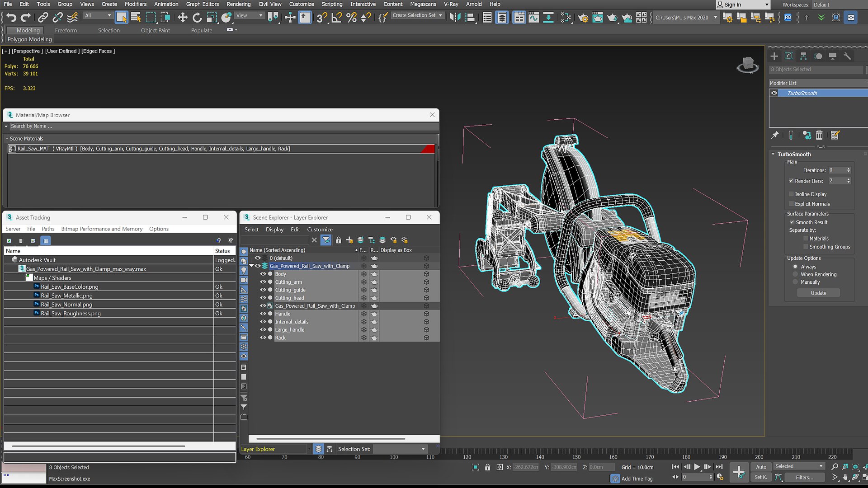
Task: Toggle Render Iters checkbox
Action: [791, 181]
